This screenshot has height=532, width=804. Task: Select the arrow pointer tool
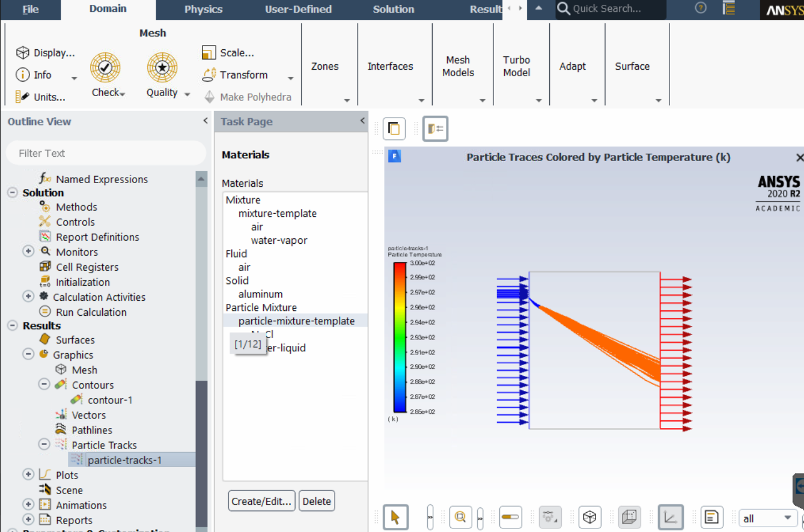(x=395, y=517)
